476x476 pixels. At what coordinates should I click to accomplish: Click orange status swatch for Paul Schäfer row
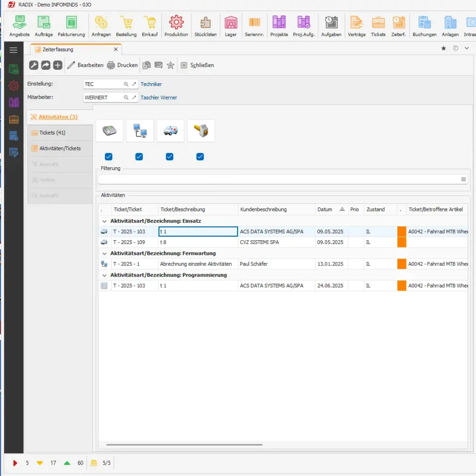coord(402,264)
